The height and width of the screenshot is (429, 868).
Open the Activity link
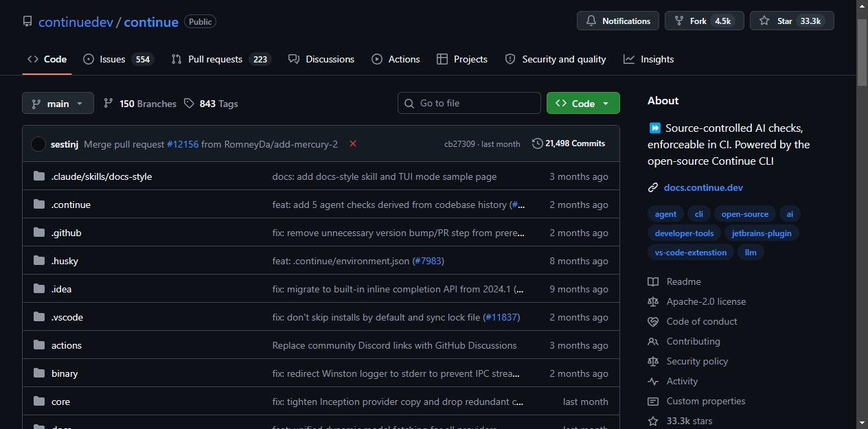point(673,381)
